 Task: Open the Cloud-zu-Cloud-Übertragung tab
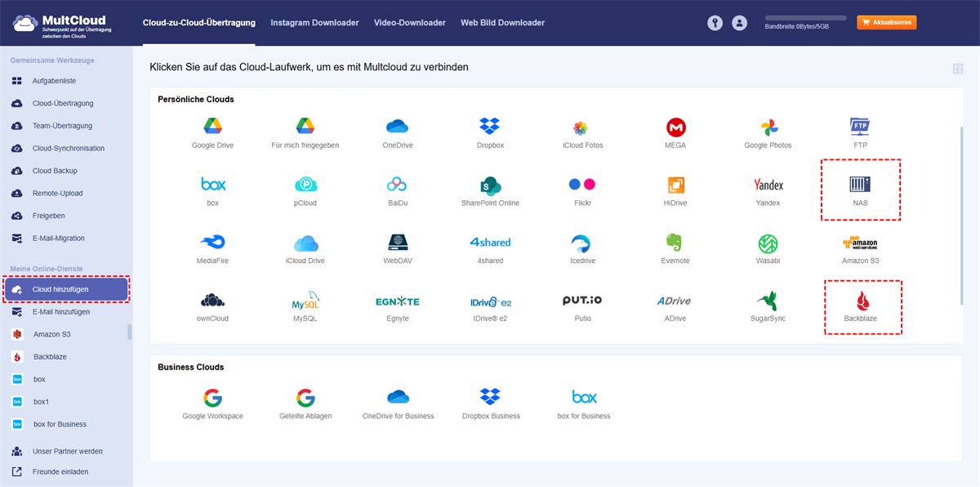(198, 23)
